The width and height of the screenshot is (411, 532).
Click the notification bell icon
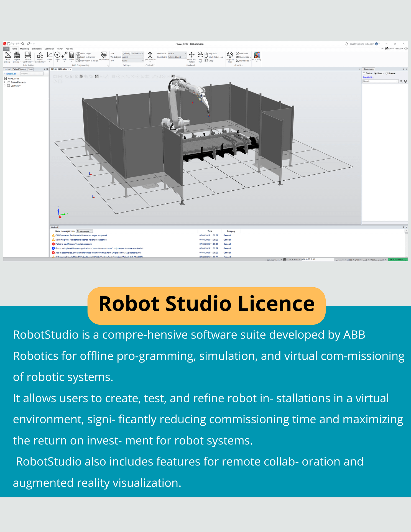[347, 44]
